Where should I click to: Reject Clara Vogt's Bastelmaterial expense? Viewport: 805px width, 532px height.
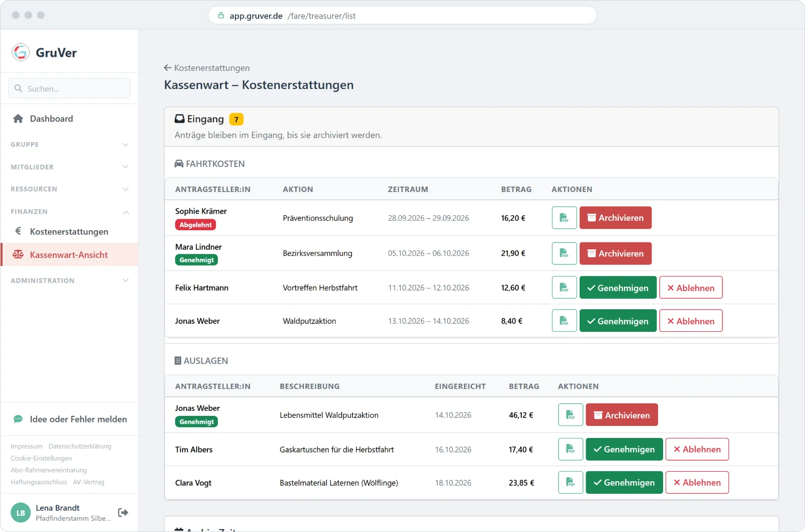(x=697, y=482)
